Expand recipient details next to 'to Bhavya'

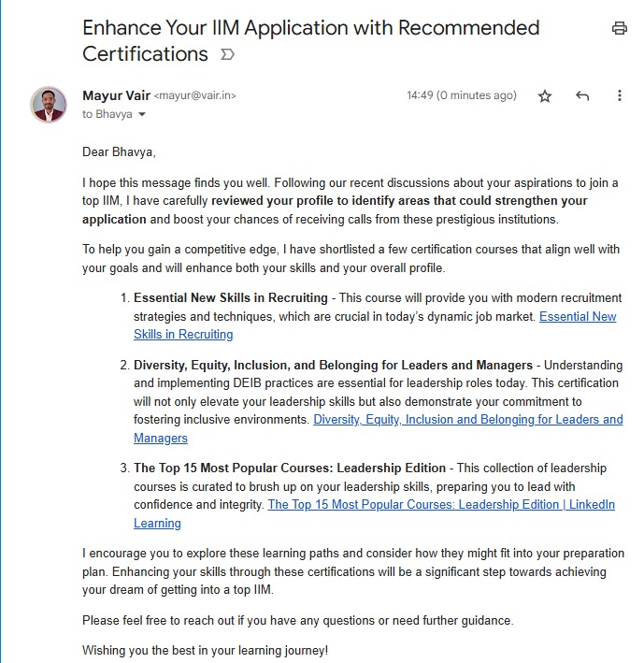(142, 114)
